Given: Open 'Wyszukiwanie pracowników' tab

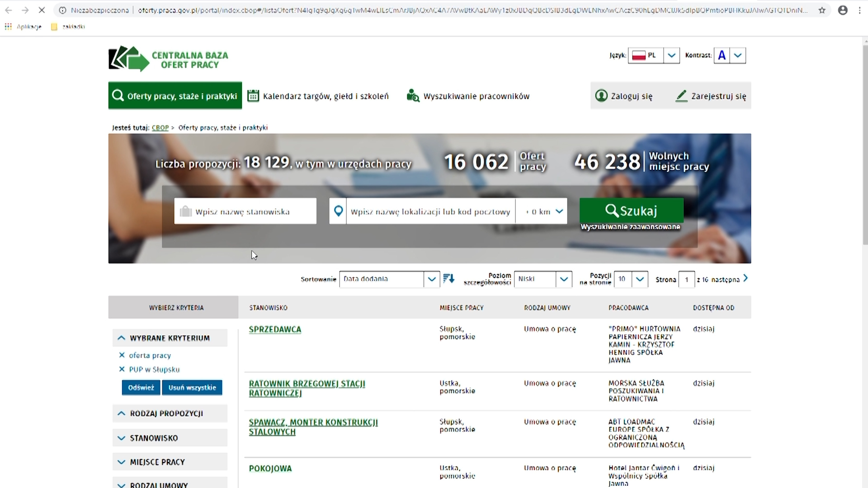Looking at the screenshot, I should pos(468,96).
